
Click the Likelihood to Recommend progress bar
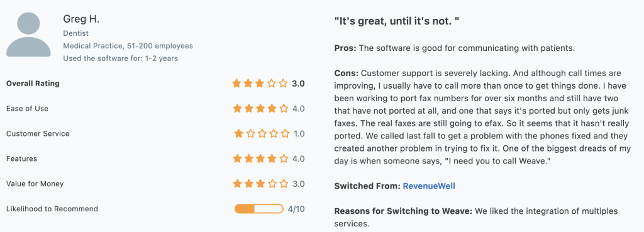(x=259, y=209)
